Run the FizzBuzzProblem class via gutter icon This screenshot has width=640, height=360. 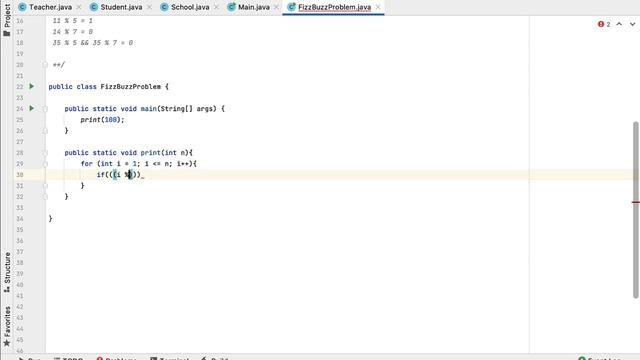click(x=31, y=87)
